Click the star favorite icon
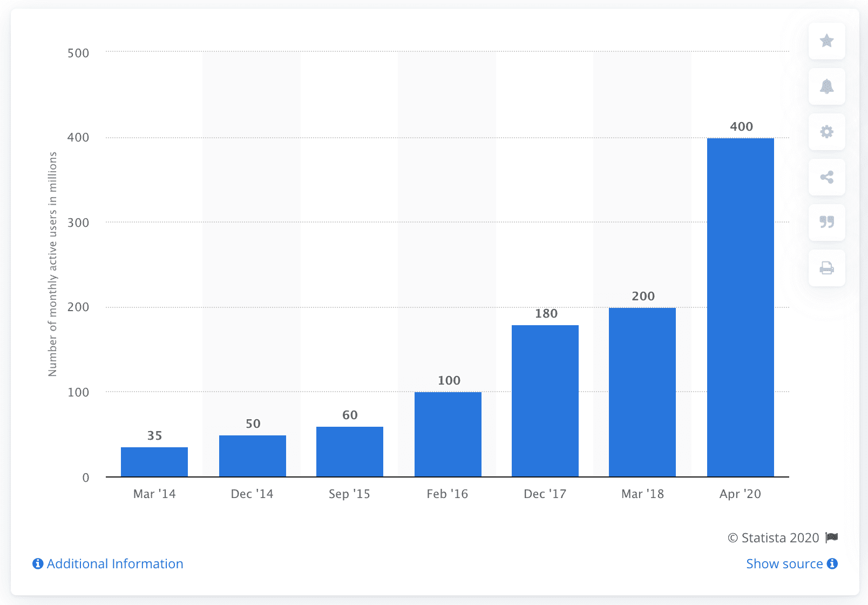The height and width of the screenshot is (605, 868). click(x=826, y=42)
